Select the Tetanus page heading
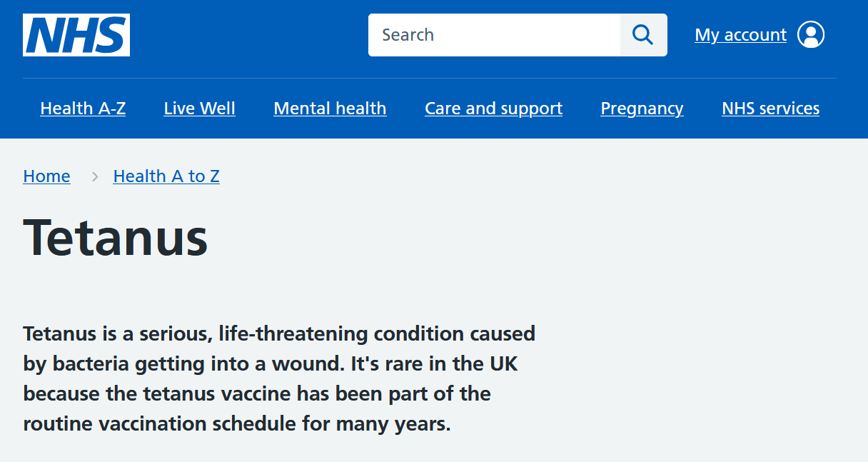This screenshot has height=462, width=868. 116,237
